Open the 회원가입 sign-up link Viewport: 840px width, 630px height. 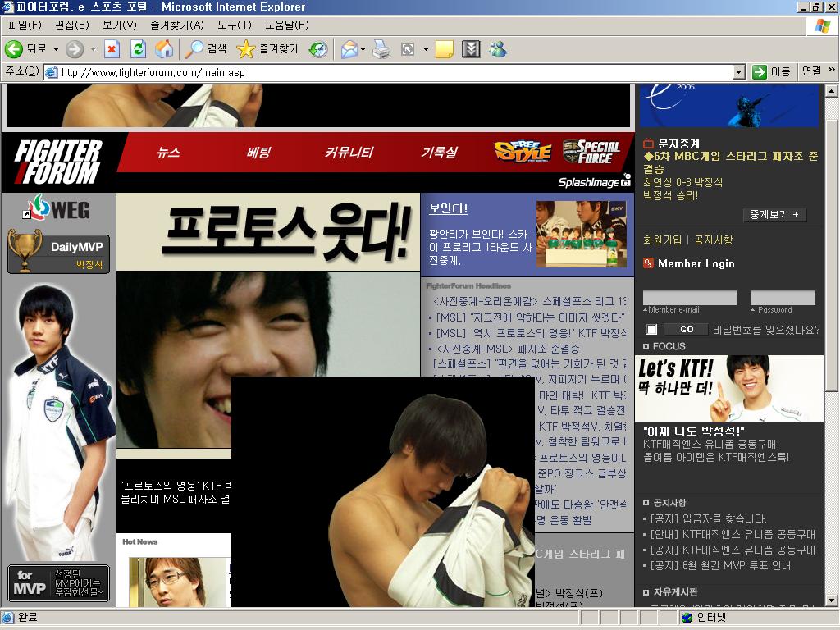tap(662, 240)
